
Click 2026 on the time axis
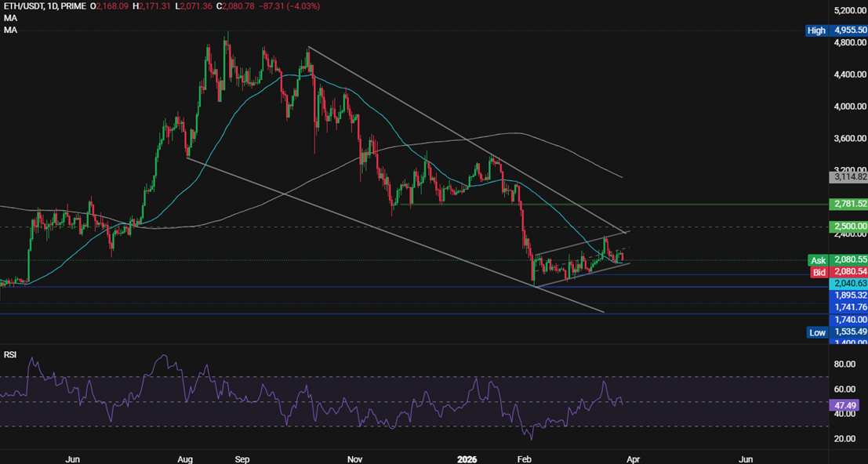(466, 459)
